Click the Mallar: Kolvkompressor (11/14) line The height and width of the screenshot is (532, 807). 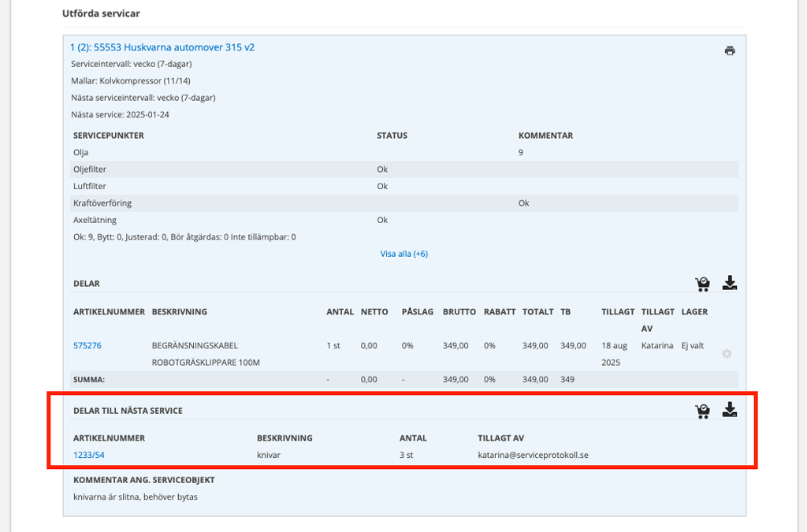[x=131, y=80]
